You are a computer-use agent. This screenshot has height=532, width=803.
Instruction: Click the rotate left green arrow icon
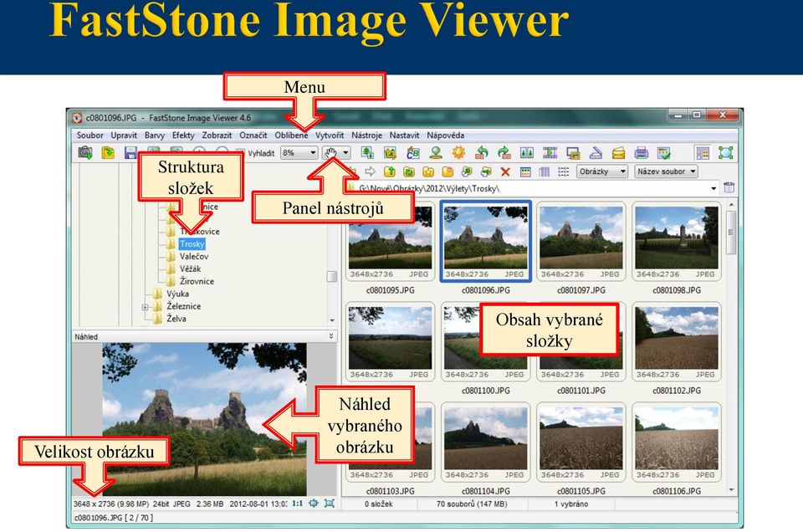point(482,152)
